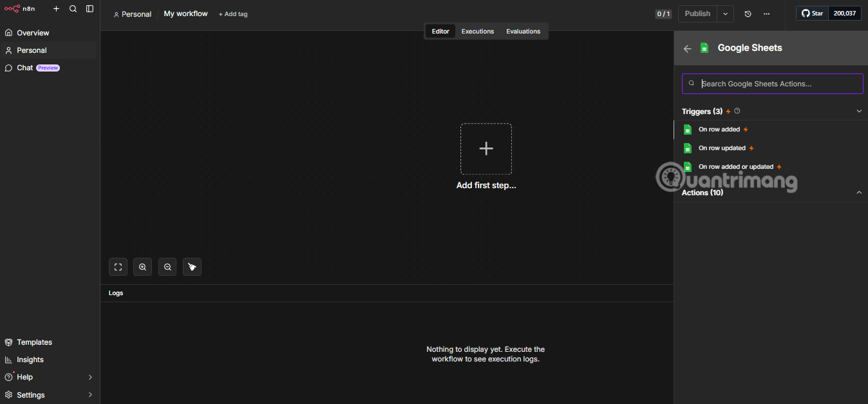This screenshot has height=404, width=868.
Task: Expand the Settings submenu arrow
Action: (90, 395)
